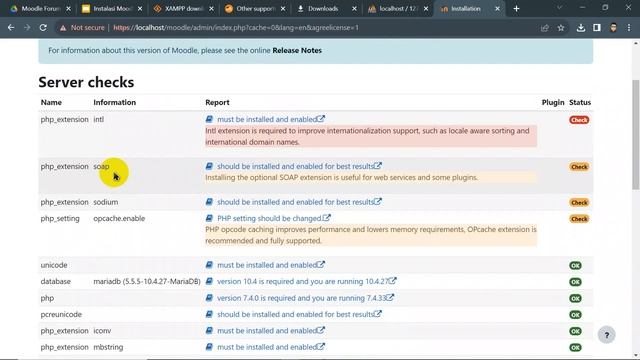Click the OK badge for unicode
This screenshot has height=360, width=640.
[575, 266]
